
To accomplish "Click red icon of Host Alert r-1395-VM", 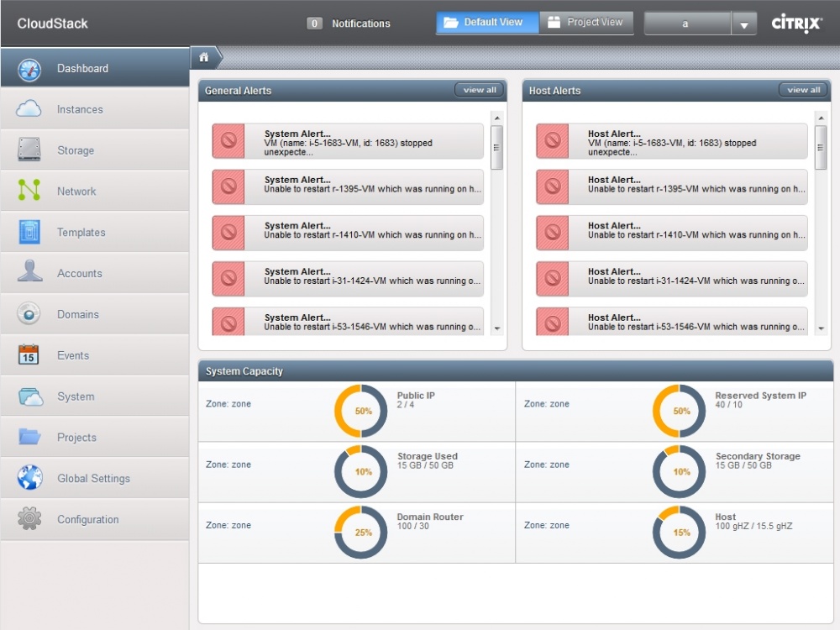I will [553, 186].
